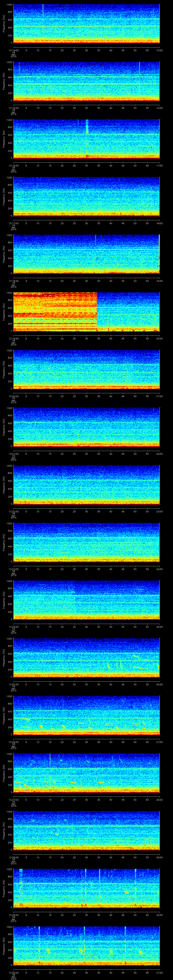Click the Frequency (Hz) axis label of the 13:14:00 panel
The height and width of the screenshot is (980, 173).
(4, 24)
